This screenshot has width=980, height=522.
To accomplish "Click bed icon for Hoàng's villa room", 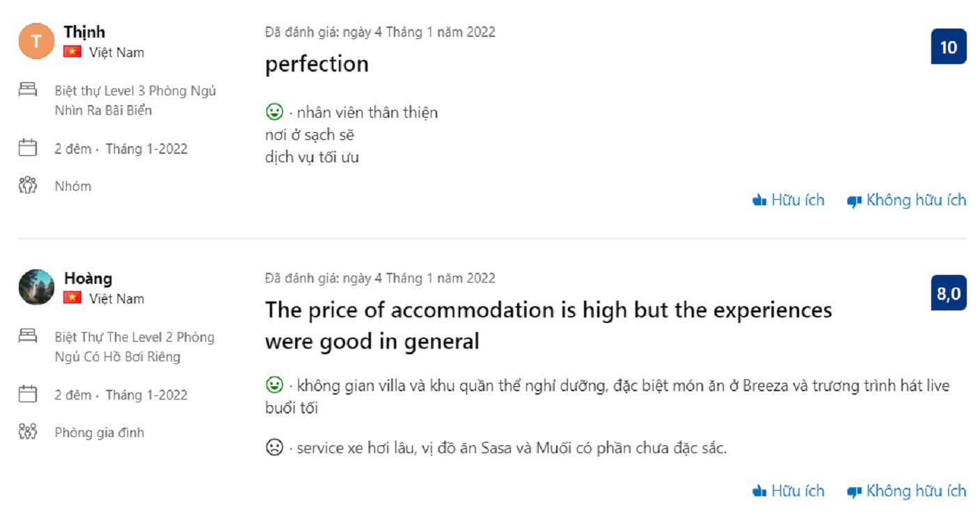I will [x=27, y=335].
